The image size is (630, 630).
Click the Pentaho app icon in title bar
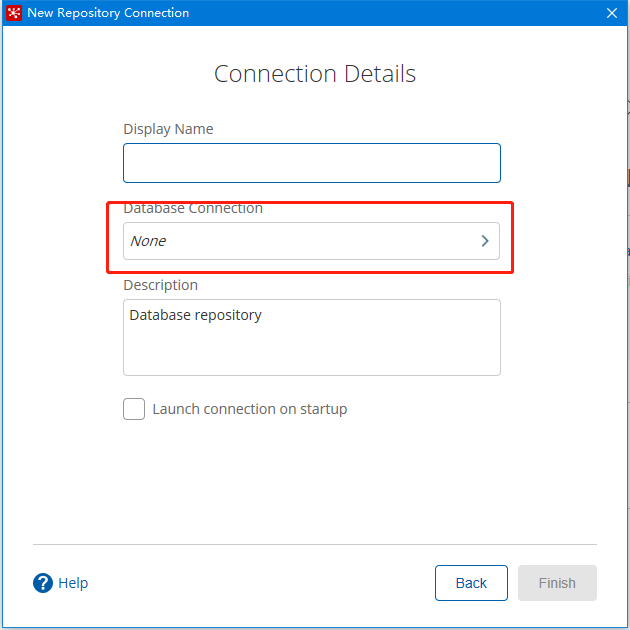click(14, 13)
